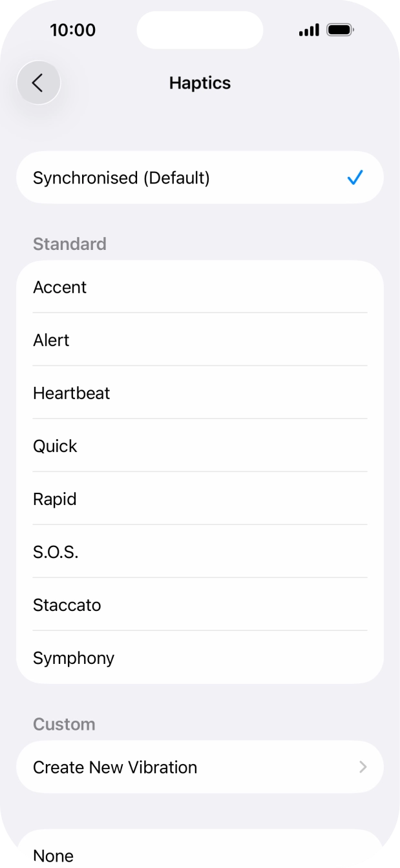This screenshot has width=400, height=868.
Task: Tap the cellular signal indicator
Action: pyautogui.click(x=308, y=29)
